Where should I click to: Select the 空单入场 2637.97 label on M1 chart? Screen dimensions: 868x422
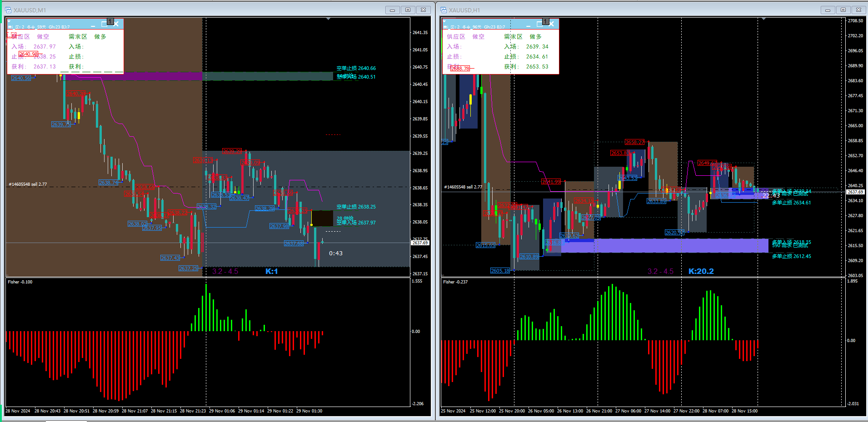click(356, 223)
